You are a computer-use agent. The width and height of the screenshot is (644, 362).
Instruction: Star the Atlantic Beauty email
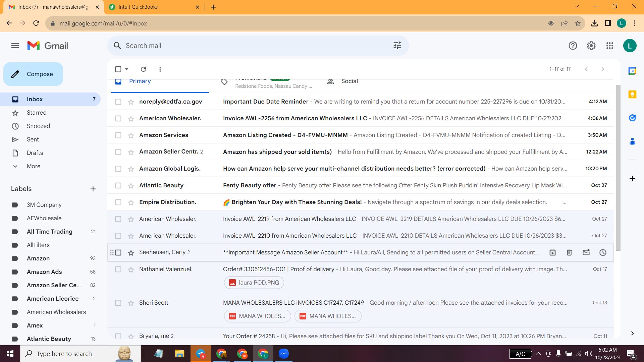click(131, 186)
